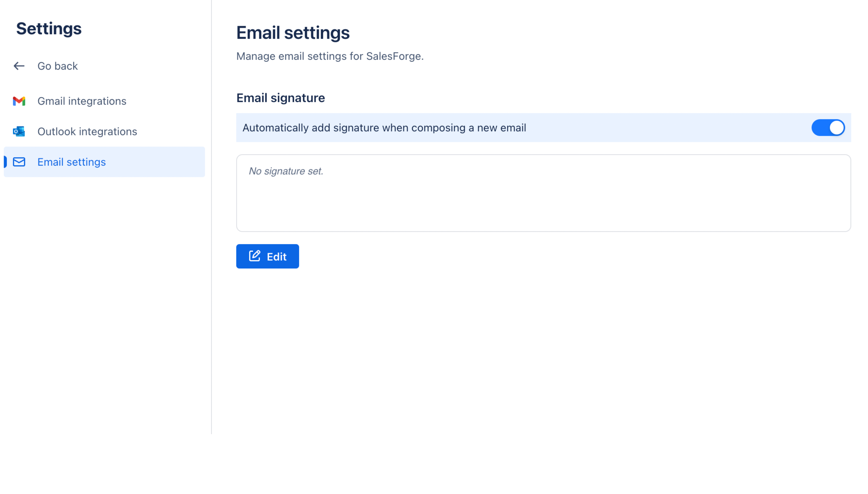Open Gmail integrations menu item

click(82, 101)
